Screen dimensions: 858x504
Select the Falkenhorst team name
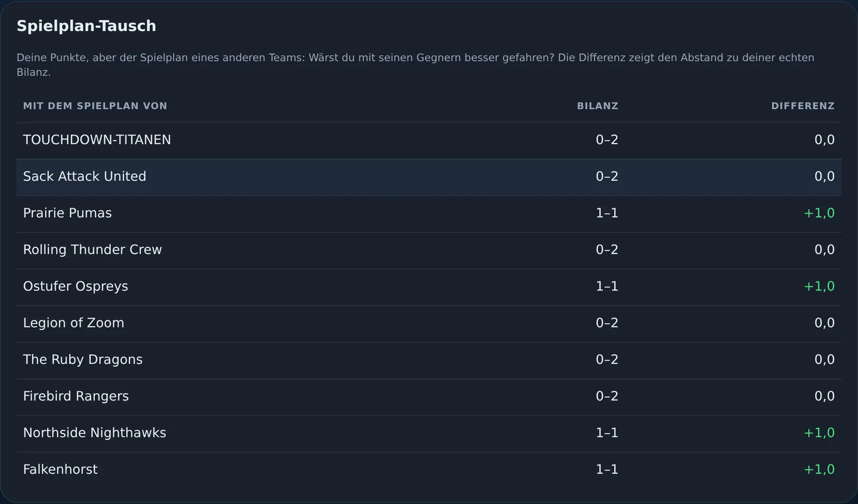click(60, 470)
